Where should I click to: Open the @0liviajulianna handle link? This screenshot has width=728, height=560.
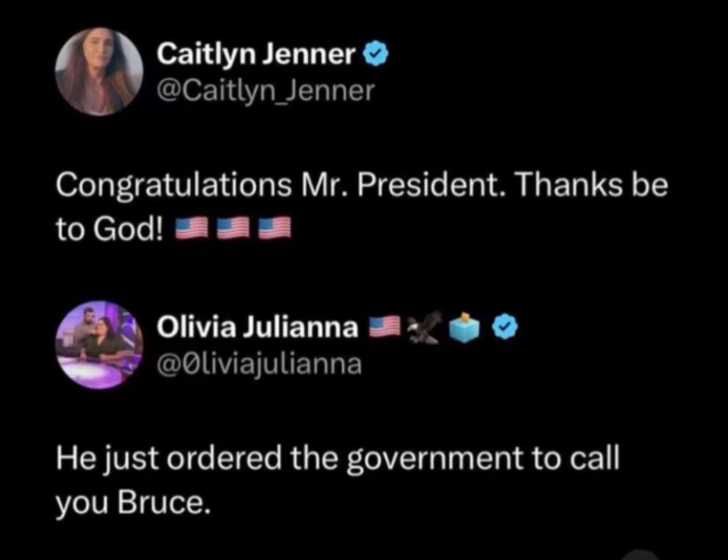point(259,363)
